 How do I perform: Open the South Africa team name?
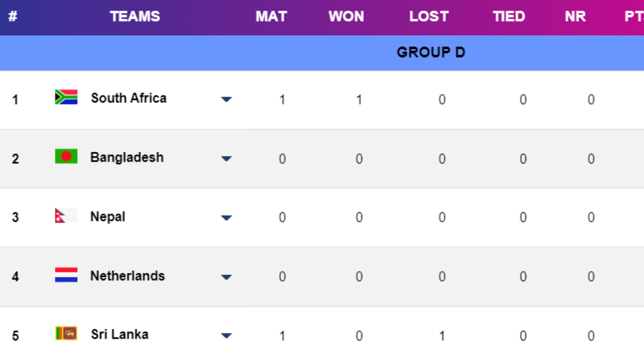tap(129, 98)
